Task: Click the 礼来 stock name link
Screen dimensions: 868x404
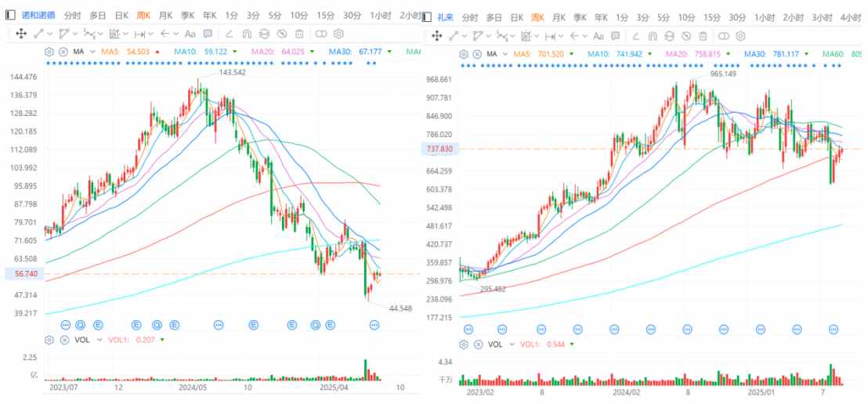Action: point(444,17)
